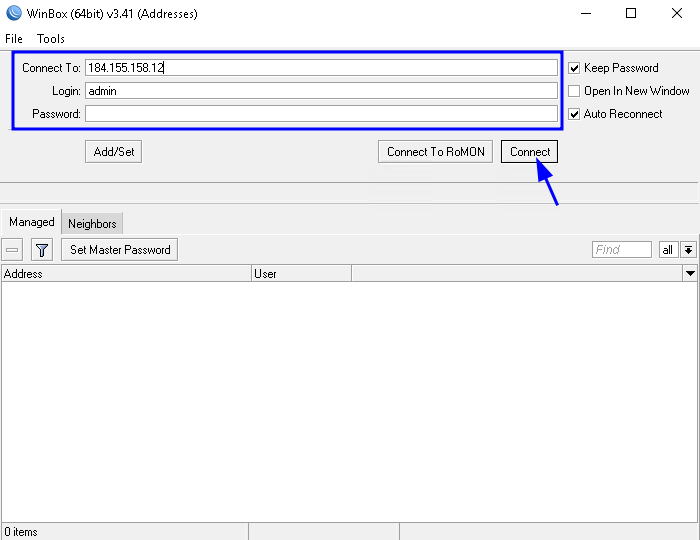Open the 'all' filter dropdown arrow

688,250
